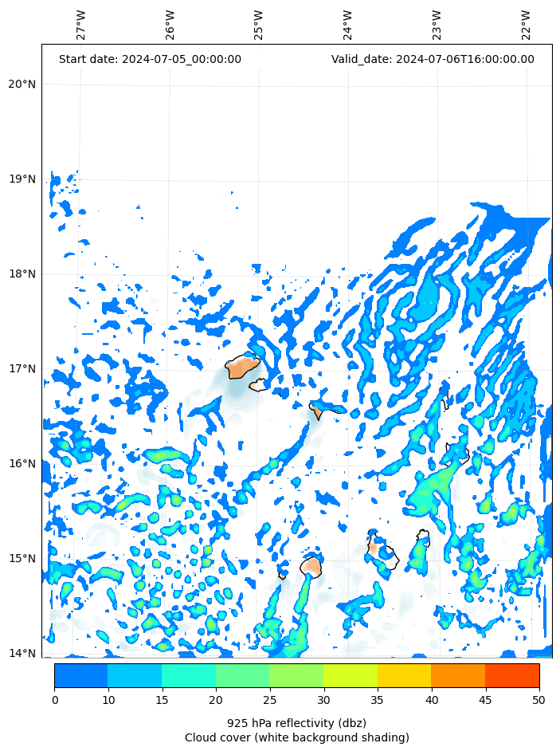Click the 35–40 dBZ yellow colorbar segment
Image resolution: width=560 pixels, height=751 pixels.
(x=404, y=675)
